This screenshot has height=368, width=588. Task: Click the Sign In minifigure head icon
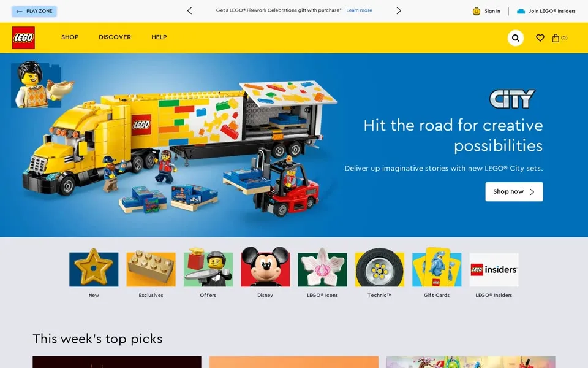click(477, 11)
